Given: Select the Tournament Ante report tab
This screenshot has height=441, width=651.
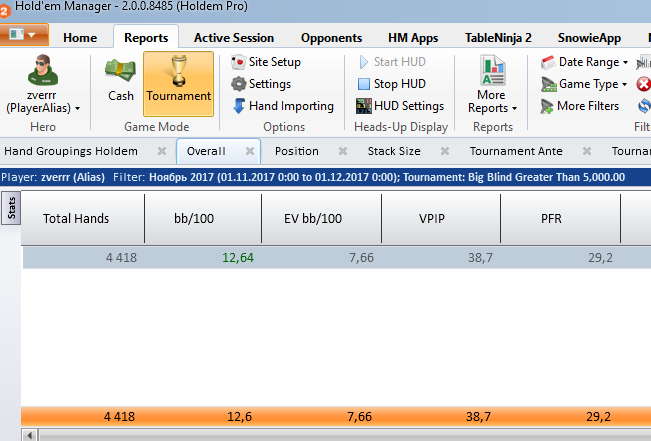Looking at the screenshot, I should click(516, 151).
